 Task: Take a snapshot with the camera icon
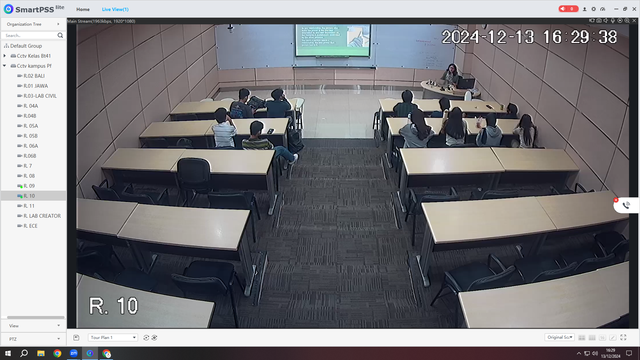(599, 20)
